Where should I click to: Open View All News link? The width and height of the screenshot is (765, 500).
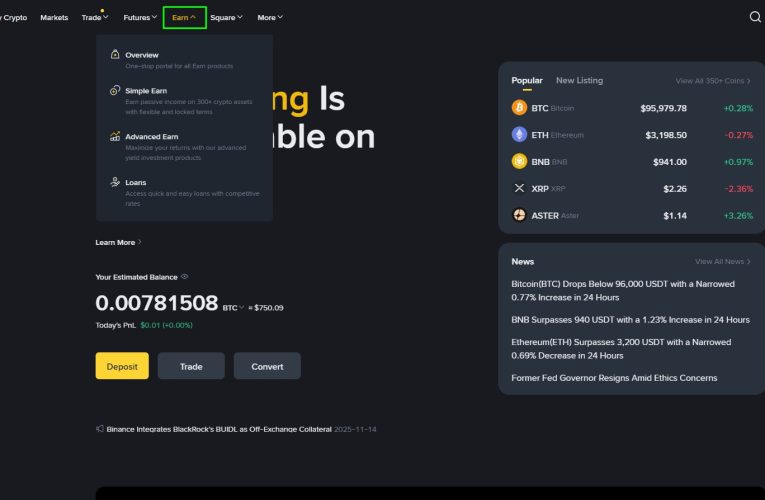(x=723, y=261)
